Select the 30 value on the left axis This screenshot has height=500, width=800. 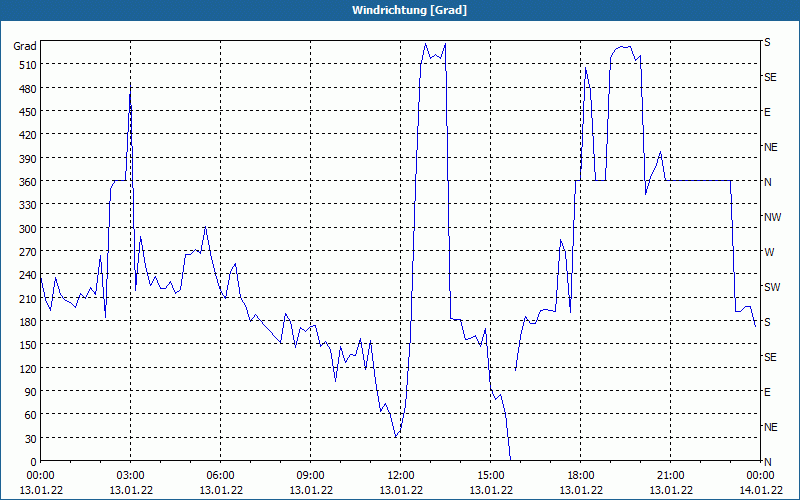coord(31,439)
